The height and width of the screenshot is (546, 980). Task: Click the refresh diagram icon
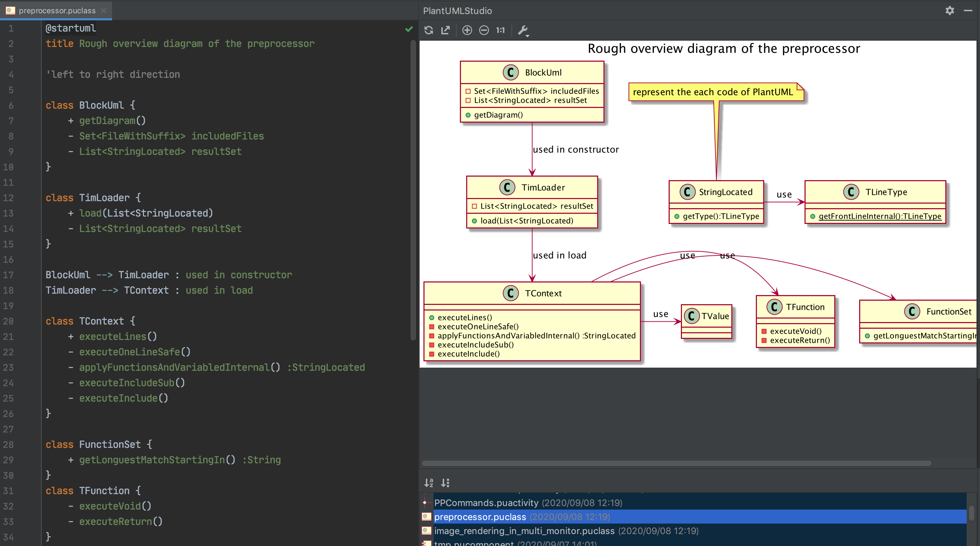click(429, 30)
